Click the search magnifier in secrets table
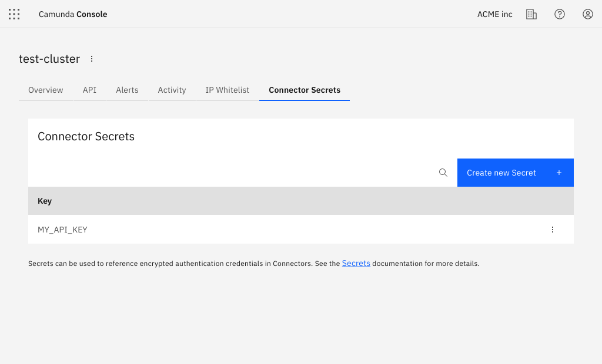Image resolution: width=602 pixels, height=364 pixels. (443, 173)
